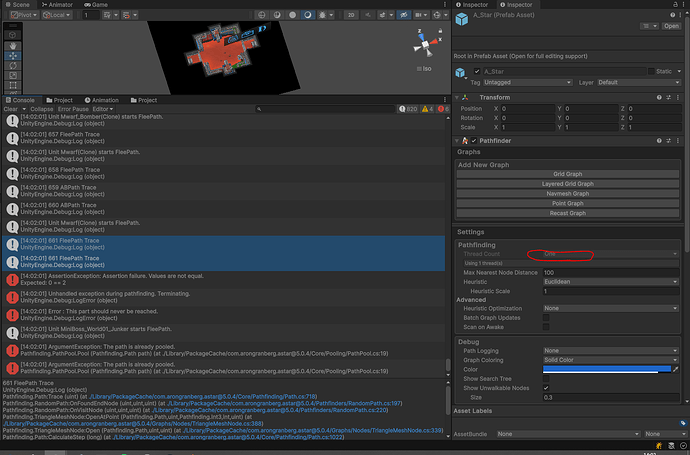Enable Show Search Tree checkbox
690x455 pixels.
[x=546, y=379]
